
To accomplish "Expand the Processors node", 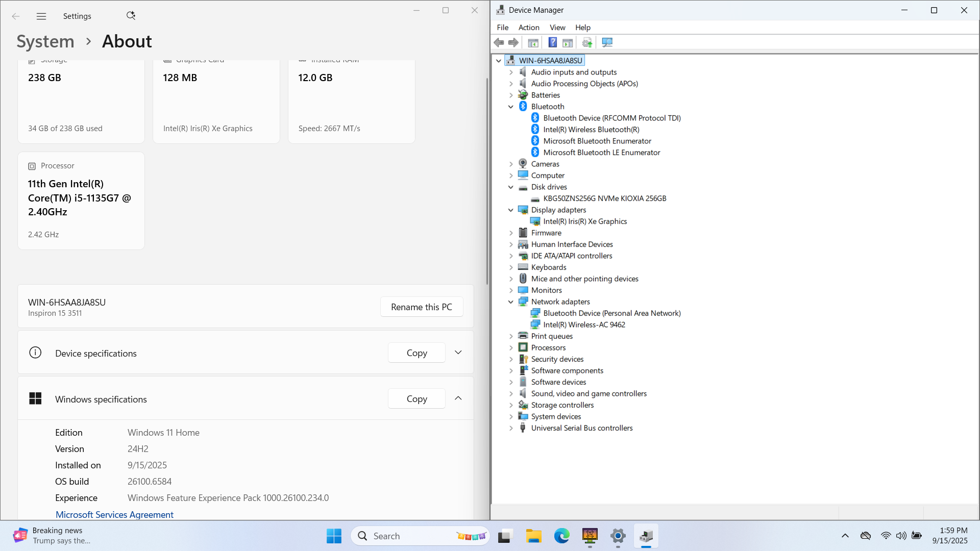I will 511,348.
